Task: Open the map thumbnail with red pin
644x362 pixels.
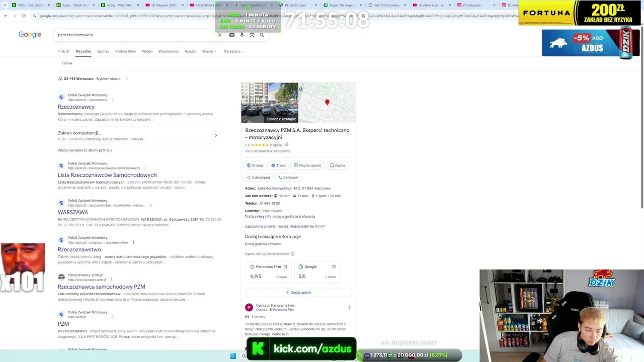Action: pos(327,103)
